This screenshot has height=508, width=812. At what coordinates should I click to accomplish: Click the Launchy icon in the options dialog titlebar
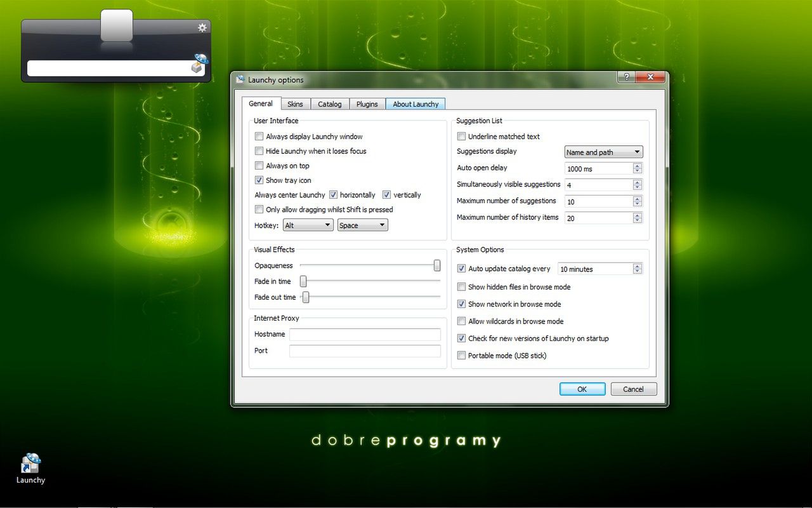(x=240, y=79)
